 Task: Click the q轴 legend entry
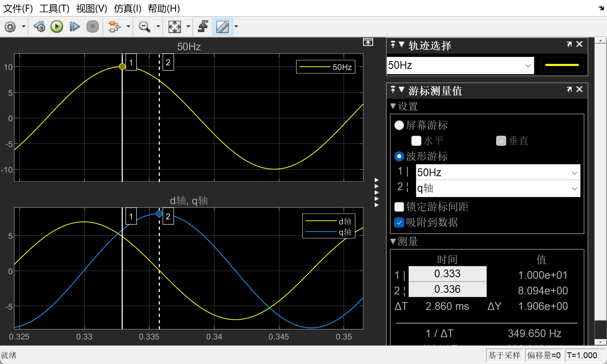(x=329, y=232)
